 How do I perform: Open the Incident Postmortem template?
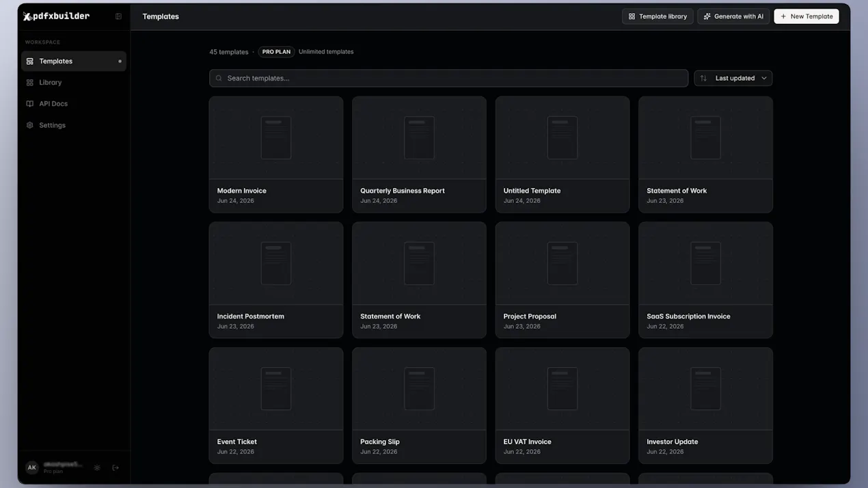tap(276, 280)
